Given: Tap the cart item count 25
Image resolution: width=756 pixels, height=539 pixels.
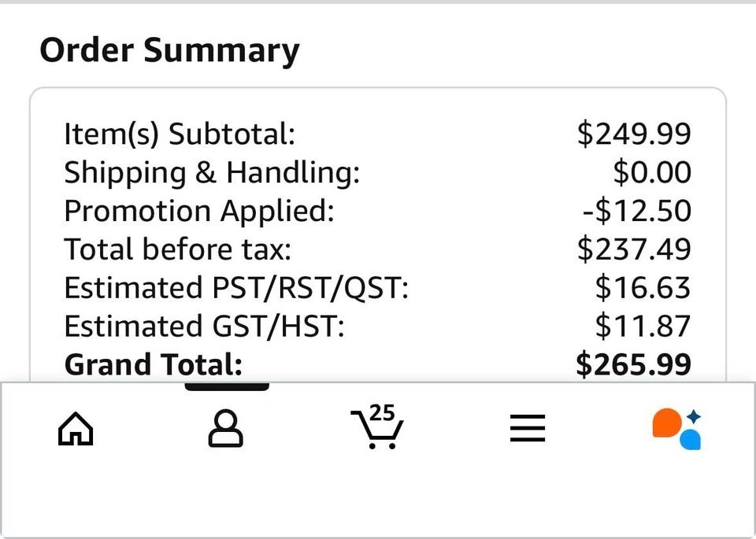Looking at the screenshot, I should click(x=382, y=412).
